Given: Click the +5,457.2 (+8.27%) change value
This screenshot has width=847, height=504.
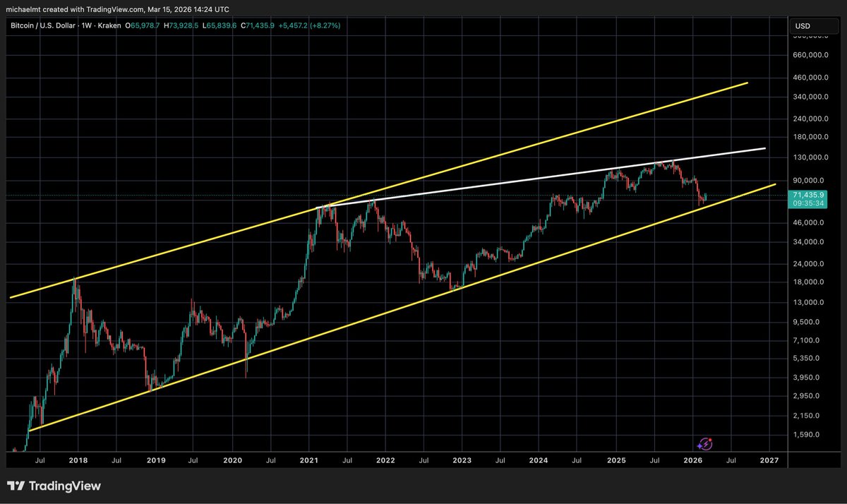Looking at the screenshot, I should tap(310, 25).
